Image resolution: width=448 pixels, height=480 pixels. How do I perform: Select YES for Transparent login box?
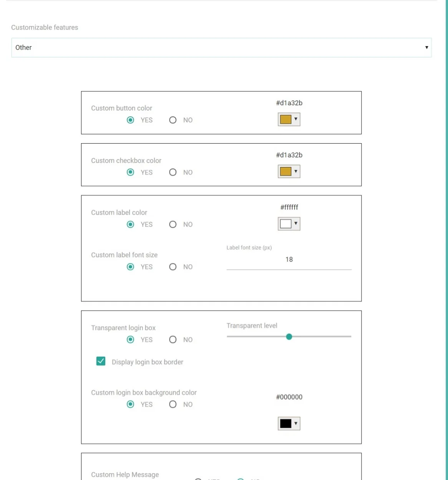pyautogui.click(x=131, y=340)
